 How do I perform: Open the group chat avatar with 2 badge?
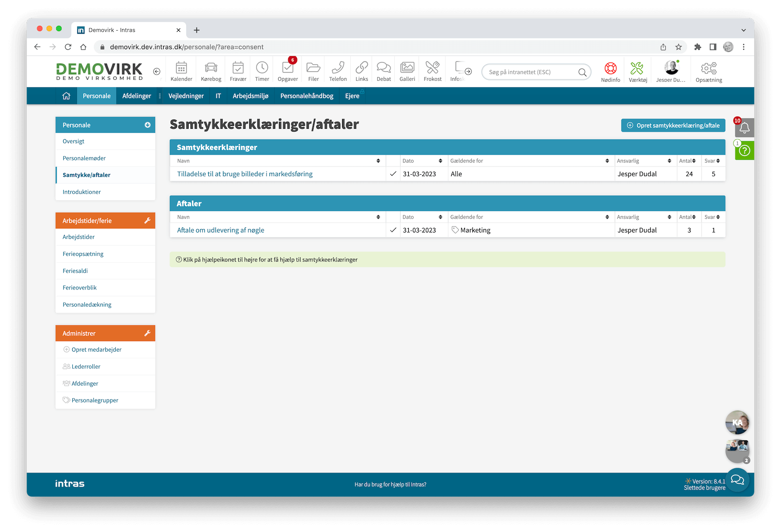pos(737,451)
